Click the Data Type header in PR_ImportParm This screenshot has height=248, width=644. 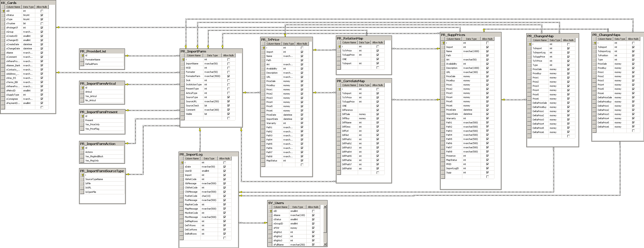pyautogui.click(x=212, y=55)
